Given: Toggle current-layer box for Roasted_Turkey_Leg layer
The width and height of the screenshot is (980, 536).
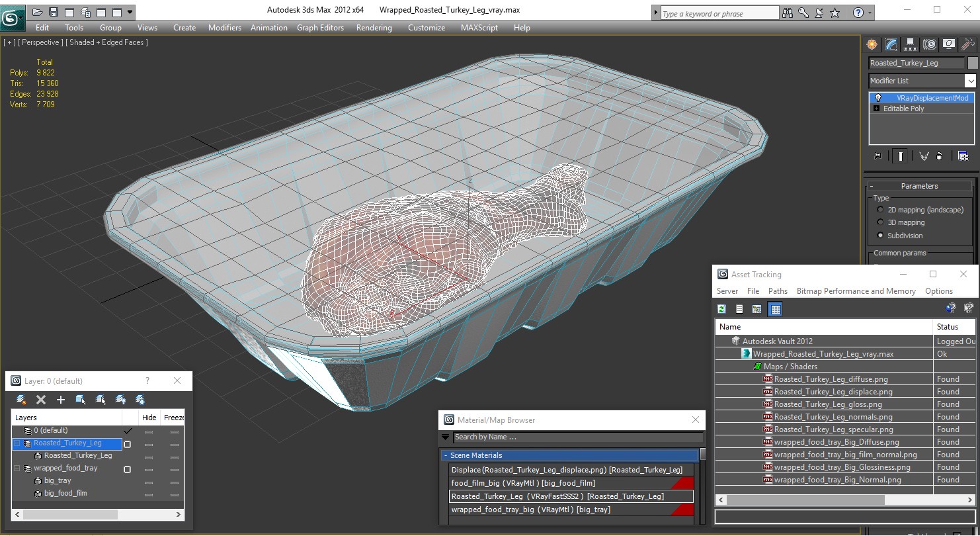Looking at the screenshot, I should coord(128,444).
